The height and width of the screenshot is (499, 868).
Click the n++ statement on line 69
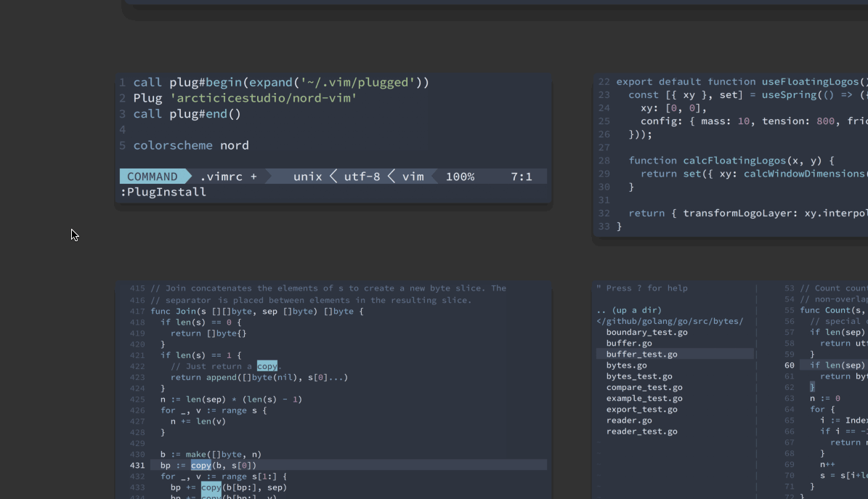(827, 465)
